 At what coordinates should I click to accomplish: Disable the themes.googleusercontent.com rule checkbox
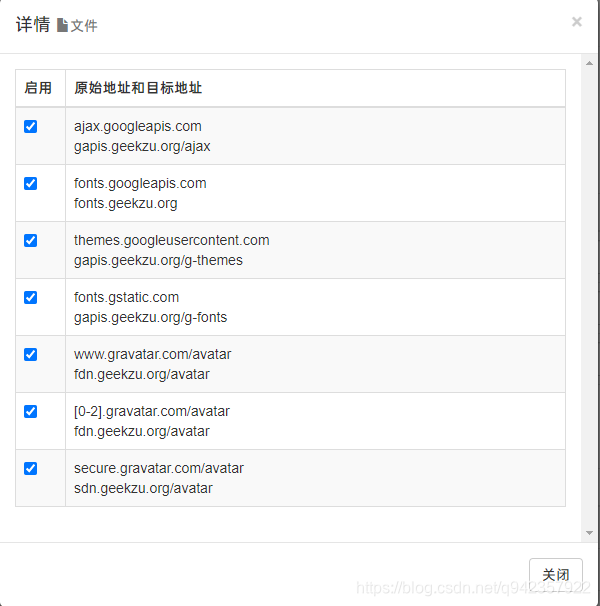31,240
